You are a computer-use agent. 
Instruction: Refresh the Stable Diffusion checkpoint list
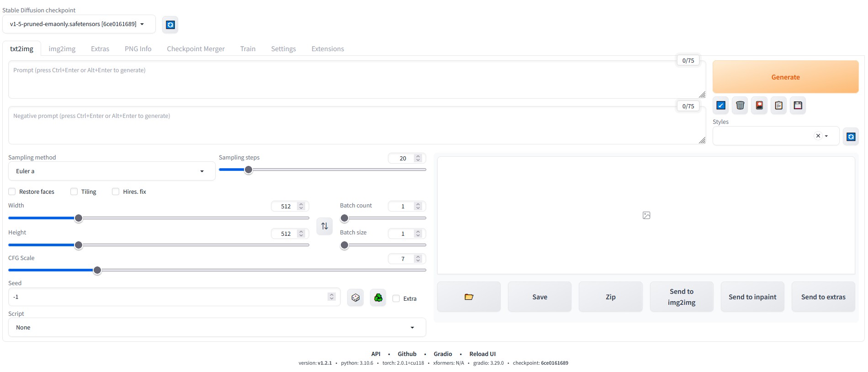click(170, 25)
